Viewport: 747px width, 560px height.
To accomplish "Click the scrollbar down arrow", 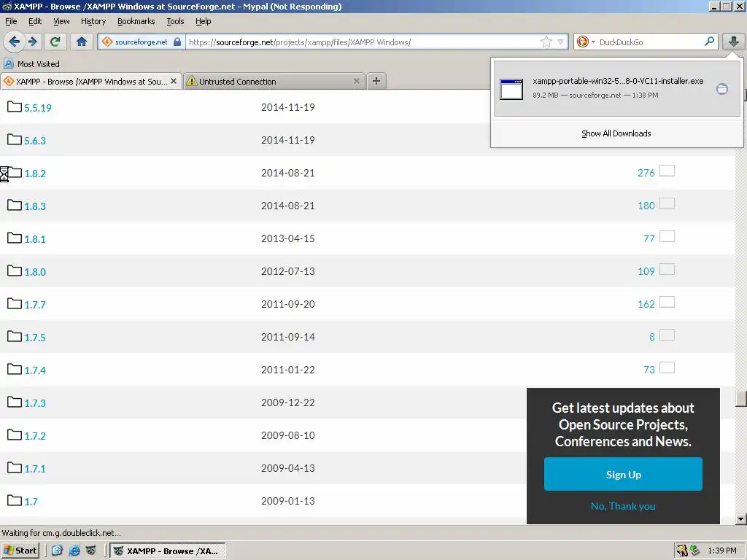I will pyautogui.click(x=741, y=519).
